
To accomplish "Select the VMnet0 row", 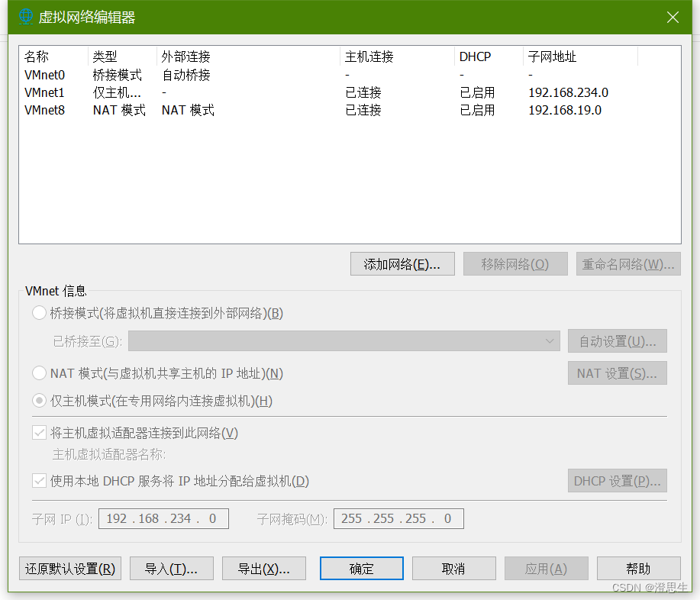I will click(x=350, y=75).
